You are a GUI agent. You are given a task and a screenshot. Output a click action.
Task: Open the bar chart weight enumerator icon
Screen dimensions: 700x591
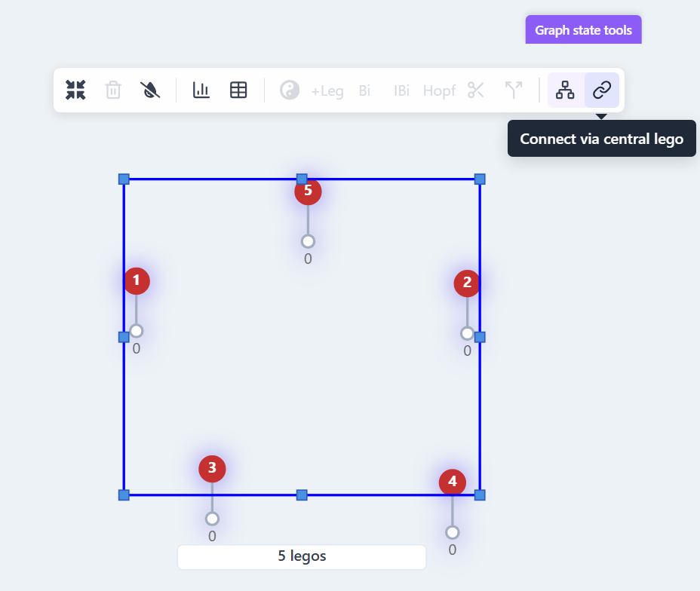201,90
